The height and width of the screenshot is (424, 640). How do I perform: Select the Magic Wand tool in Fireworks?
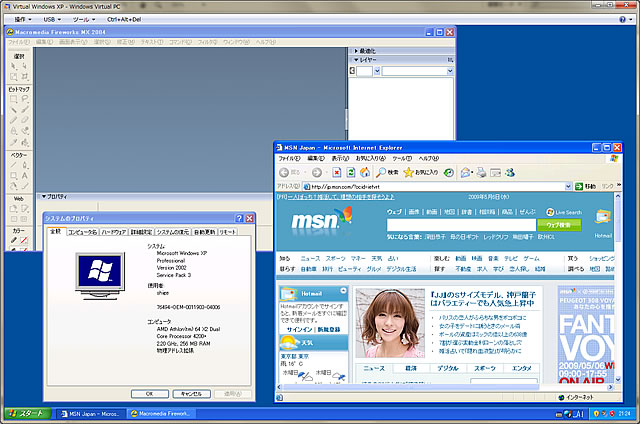tap(13, 110)
